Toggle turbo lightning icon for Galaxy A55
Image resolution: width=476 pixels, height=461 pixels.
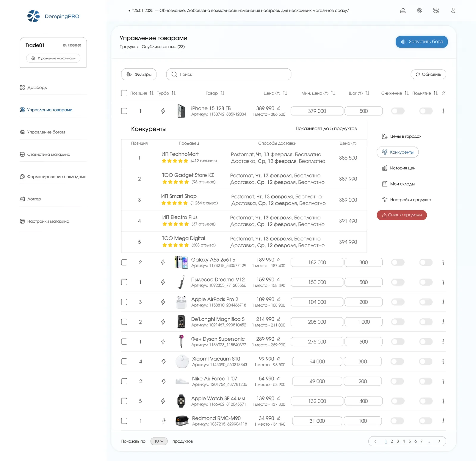pos(163,262)
